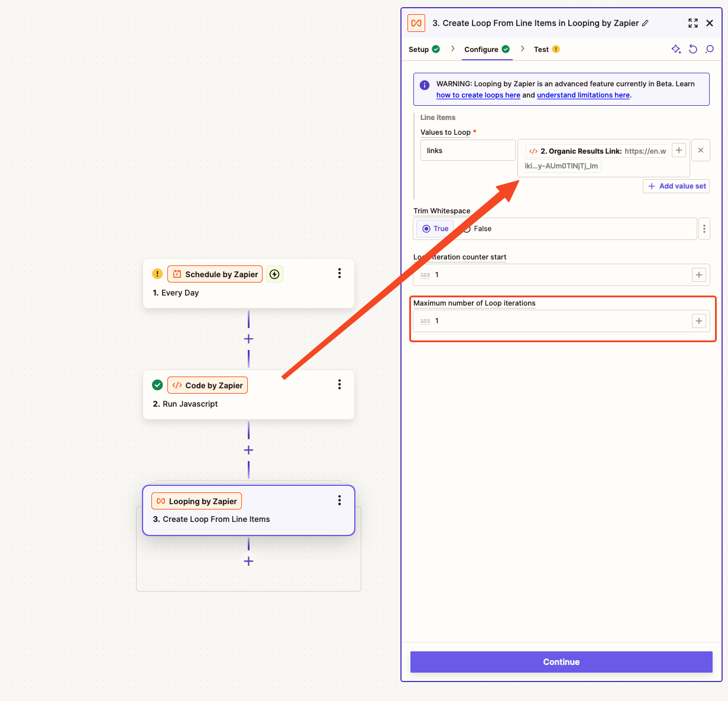This screenshot has width=728, height=701.
Task: Click Add value set button
Action: tap(676, 186)
